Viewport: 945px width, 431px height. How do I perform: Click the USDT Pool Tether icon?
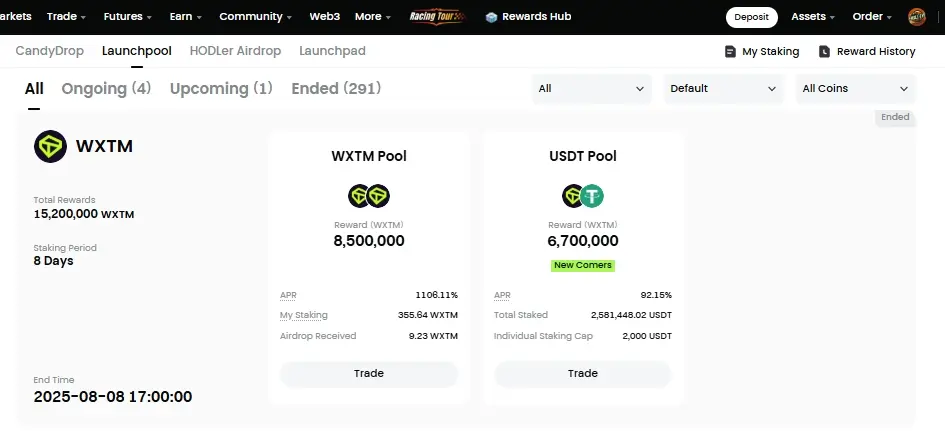click(x=592, y=196)
